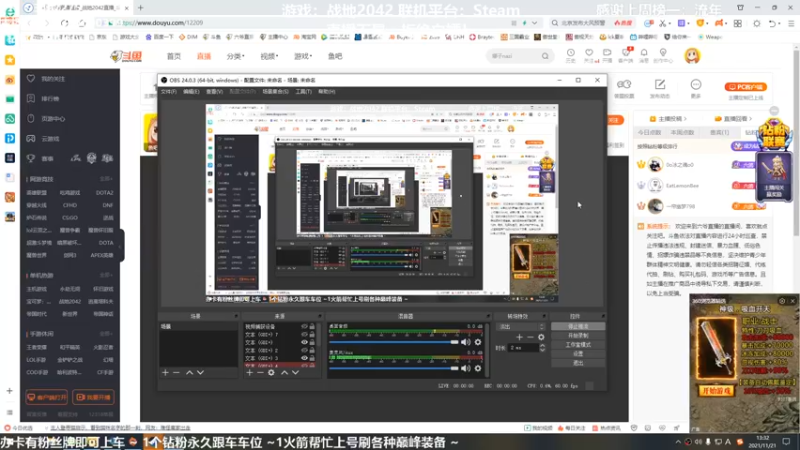
Task: Open Douyu messages bell icon
Action: pos(644,53)
